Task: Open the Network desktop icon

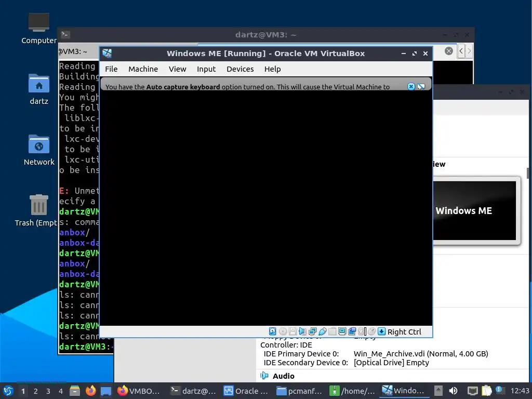Action: [x=38, y=150]
